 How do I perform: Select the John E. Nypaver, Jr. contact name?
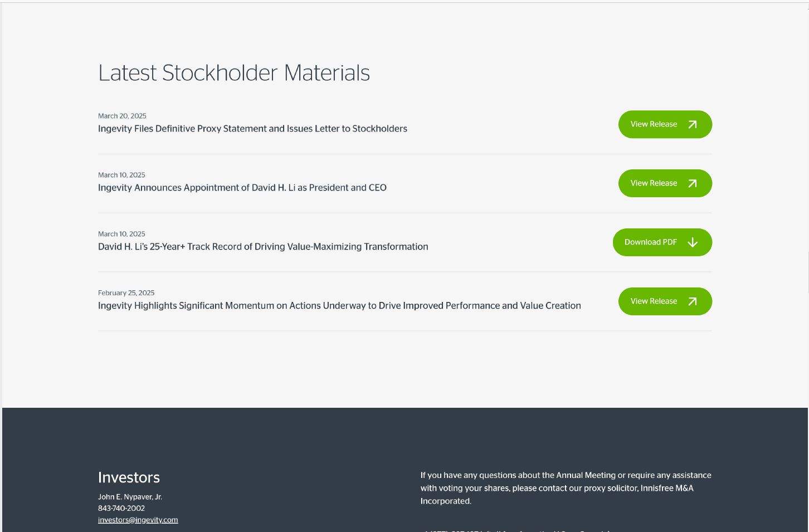click(130, 497)
